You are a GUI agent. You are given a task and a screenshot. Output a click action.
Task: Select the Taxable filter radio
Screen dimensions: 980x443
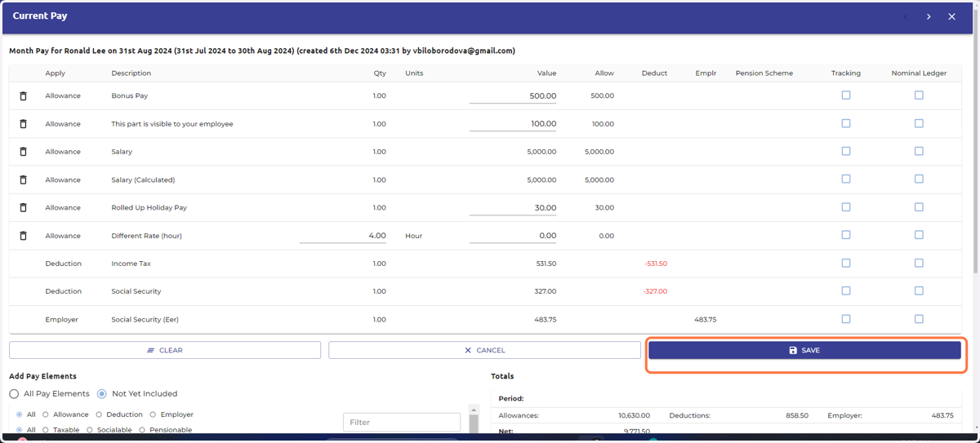click(46, 430)
